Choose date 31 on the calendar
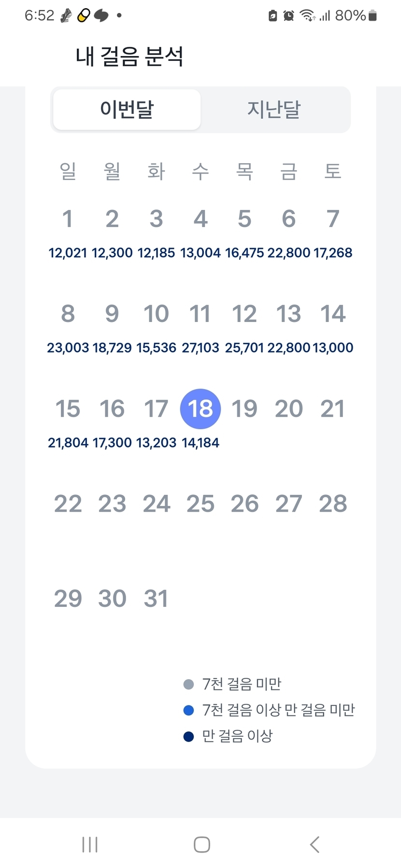Screen dimensions: 401x868 tap(156, 599)
